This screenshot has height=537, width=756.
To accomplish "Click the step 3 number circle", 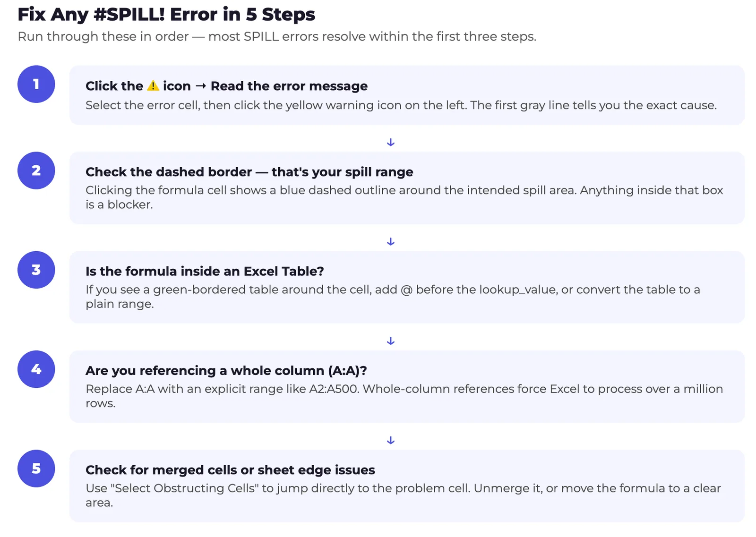I will click(x=36, y=270).
